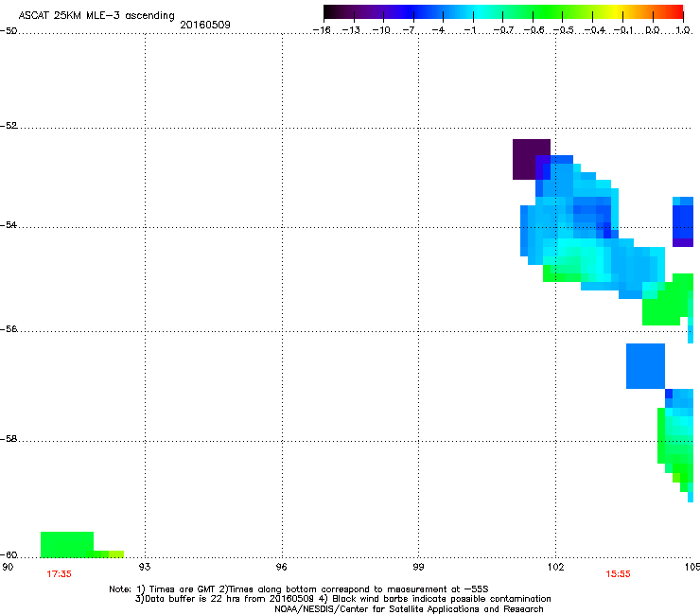Click the note line about GMT times
Screen dimensions: 700x615
[x=298, y=589]
